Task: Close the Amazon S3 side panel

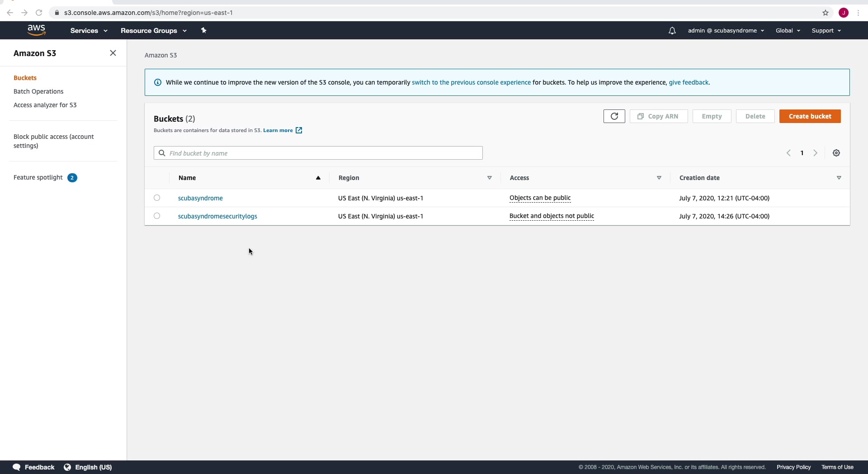Action: point(113,53)
